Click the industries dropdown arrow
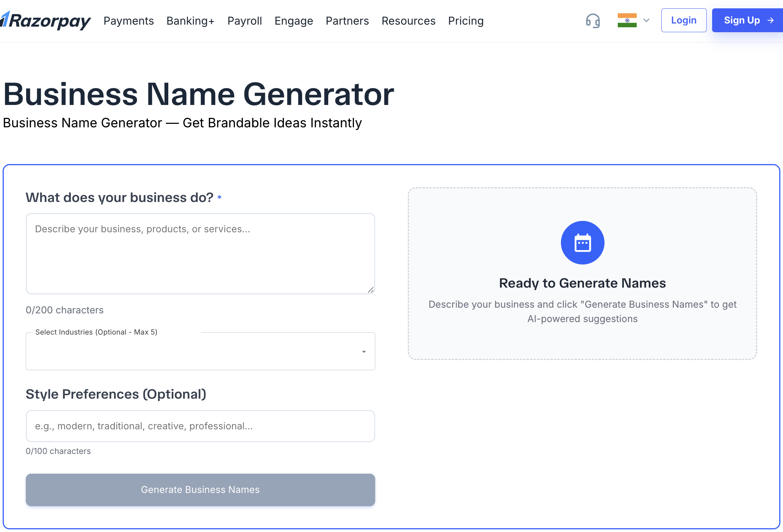The width and height of the screenshot is (783, 532). [364, 352]
